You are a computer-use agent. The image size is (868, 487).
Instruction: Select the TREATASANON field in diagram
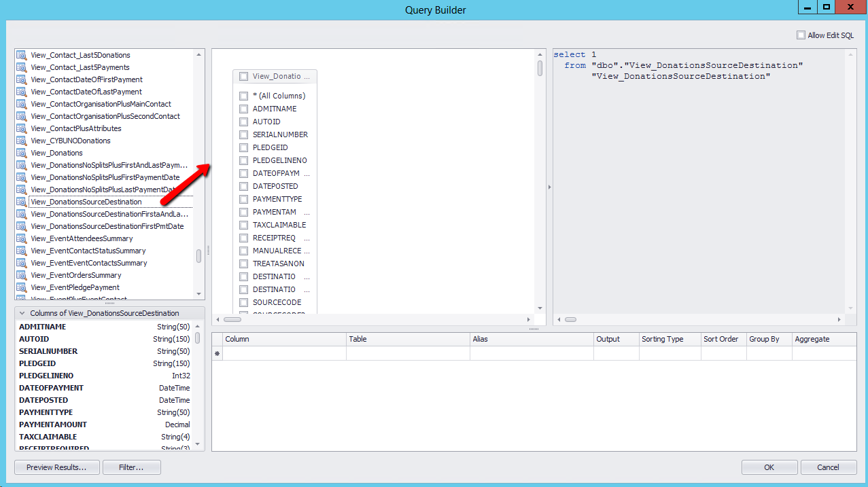click(x=278, y=264)
